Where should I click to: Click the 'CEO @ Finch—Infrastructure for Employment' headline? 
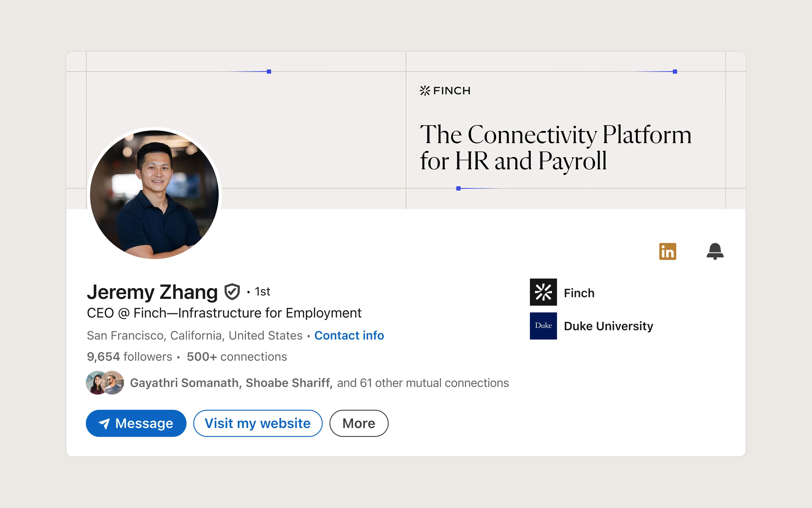[x=224, y=313]
